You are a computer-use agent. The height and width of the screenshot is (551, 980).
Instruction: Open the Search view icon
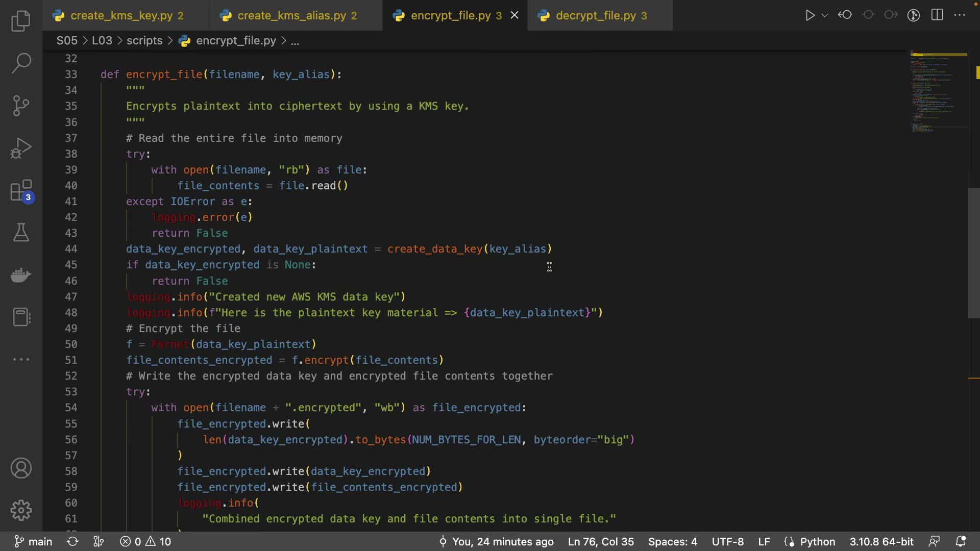point(21,63)
